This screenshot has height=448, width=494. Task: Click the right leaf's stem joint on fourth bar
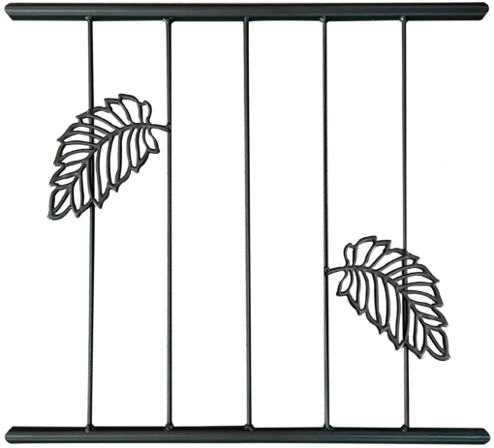[x=326, y=270]
